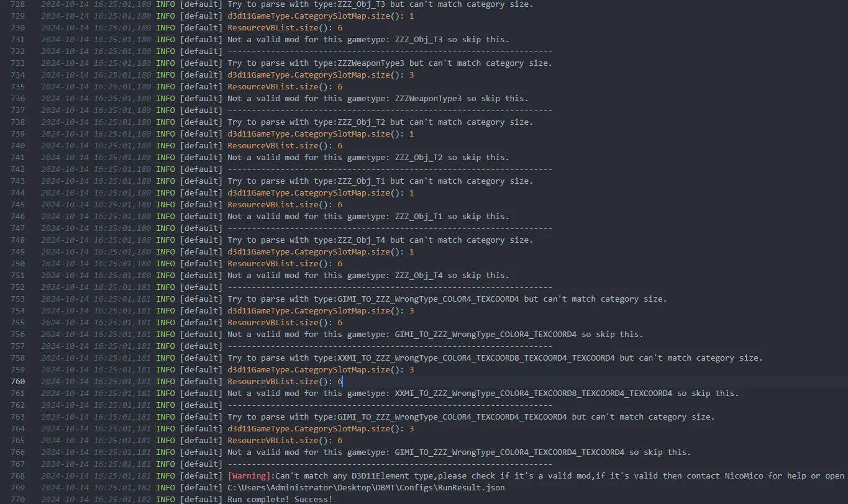Image resolution: width=848 pixels, height=504 pixels.
Task: Click line number 728 in the gutter
Action: (x=18, y=4)
